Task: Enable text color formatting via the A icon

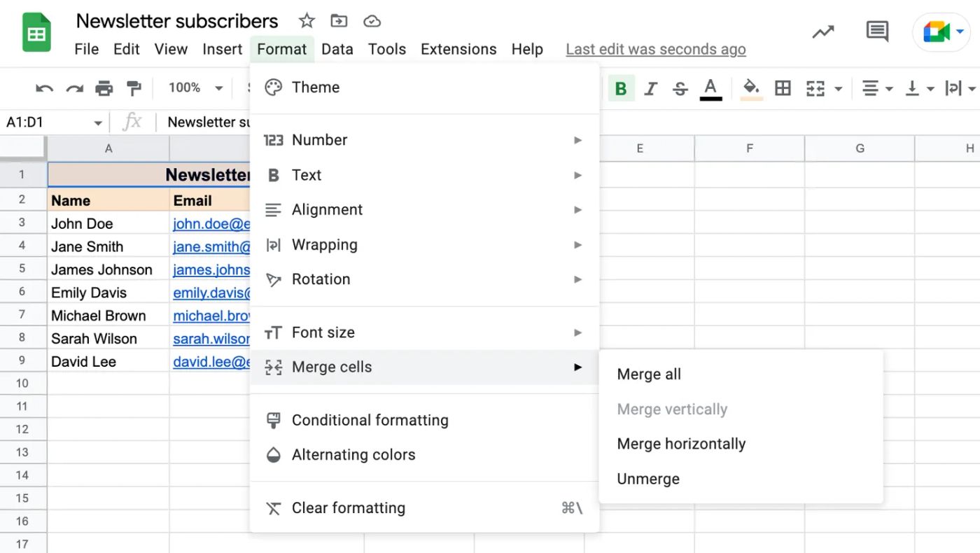Action: tap(710, 85)
